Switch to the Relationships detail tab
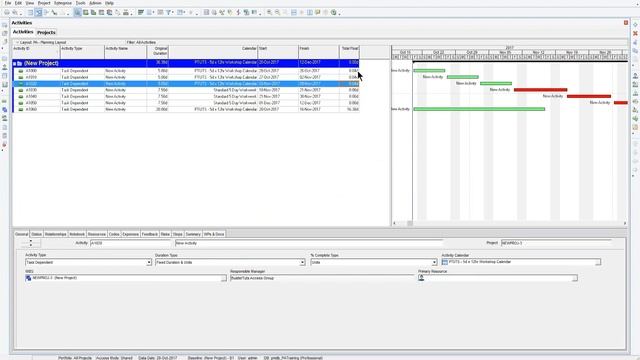The width and height of the screenshot is (640, 360). click(56, 234)
